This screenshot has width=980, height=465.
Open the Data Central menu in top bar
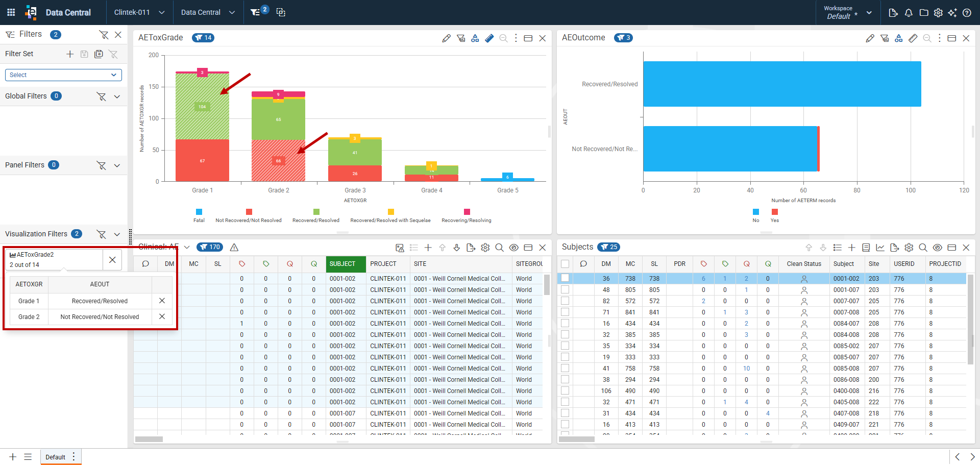coord(208,12)
